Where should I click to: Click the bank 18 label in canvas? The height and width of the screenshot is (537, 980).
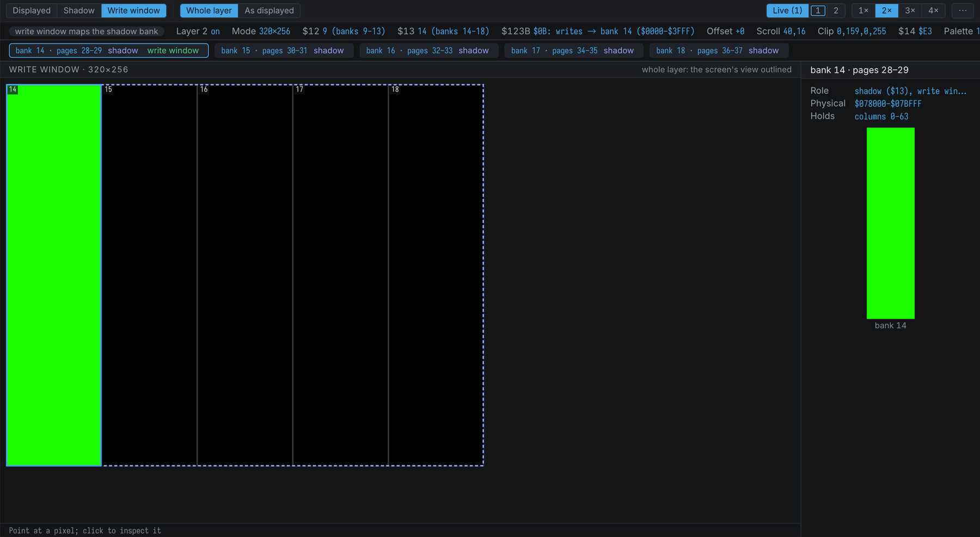(x=395, y=89)
